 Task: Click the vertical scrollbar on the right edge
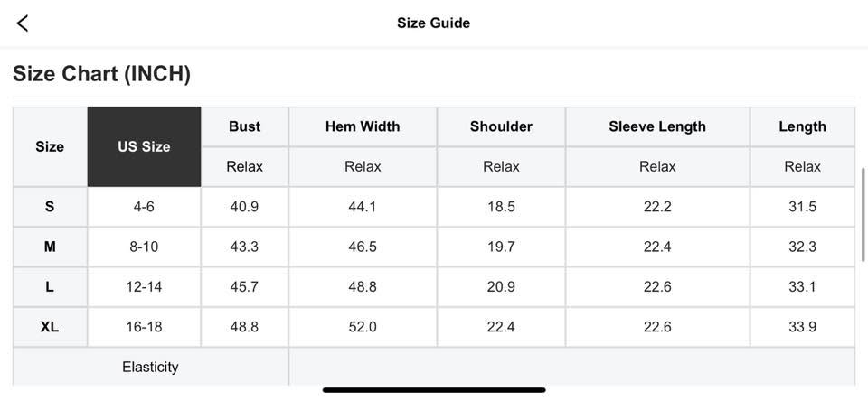coord(863,215)
